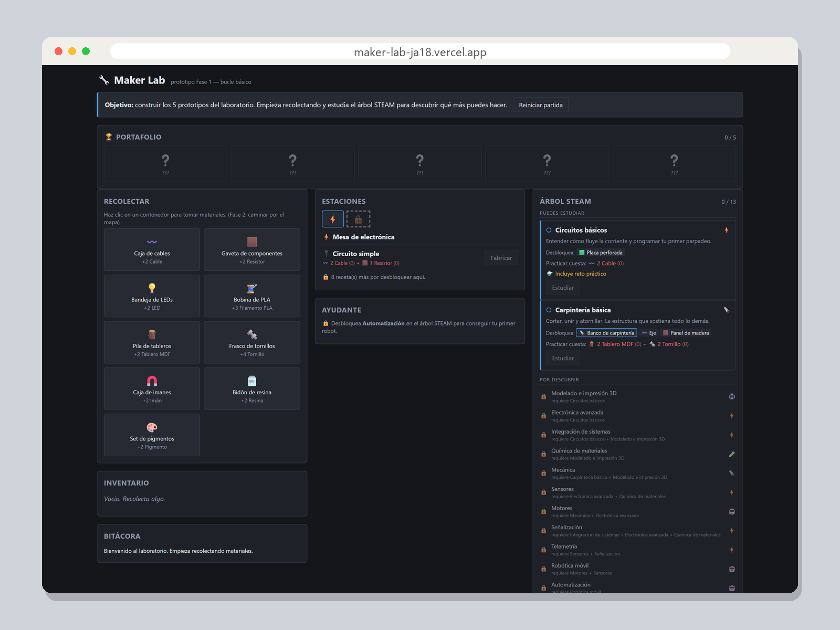Image resolution: width=840 pixels, height=630 pixels.
Task: Click the Caja de cables wave icon
Action: pyautogui.click(x=152, y=242)
